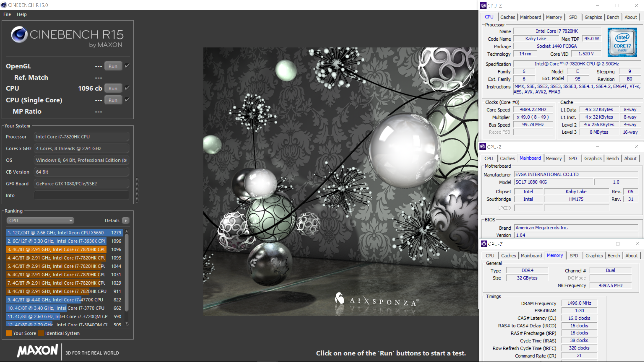The height and width of the screenshot is (362, 644).
Task: Click the bottom CPU-Z window title icon
Action: tap(484, 244)
